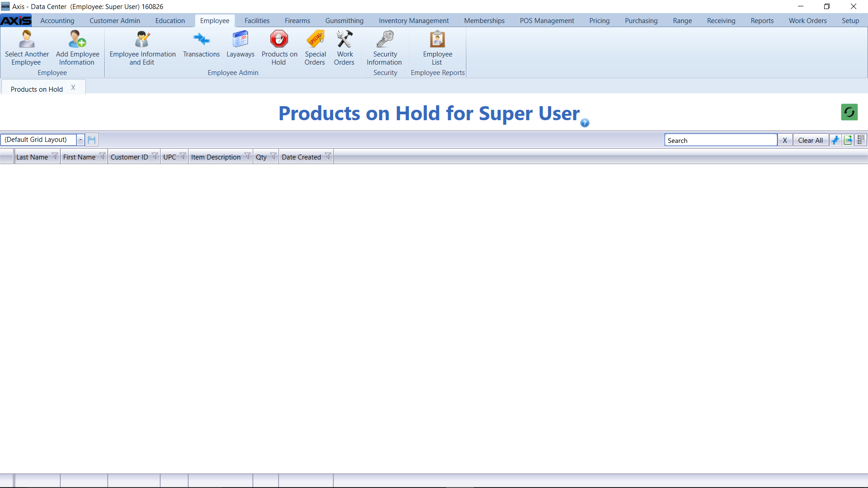Viewport: 868px width, 488px height.
Task: Switch to the Accounting tab
Action: (x=57, y=21)
